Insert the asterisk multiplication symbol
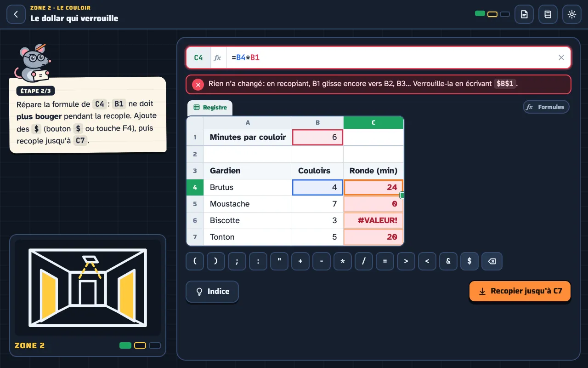 [343, 261]
